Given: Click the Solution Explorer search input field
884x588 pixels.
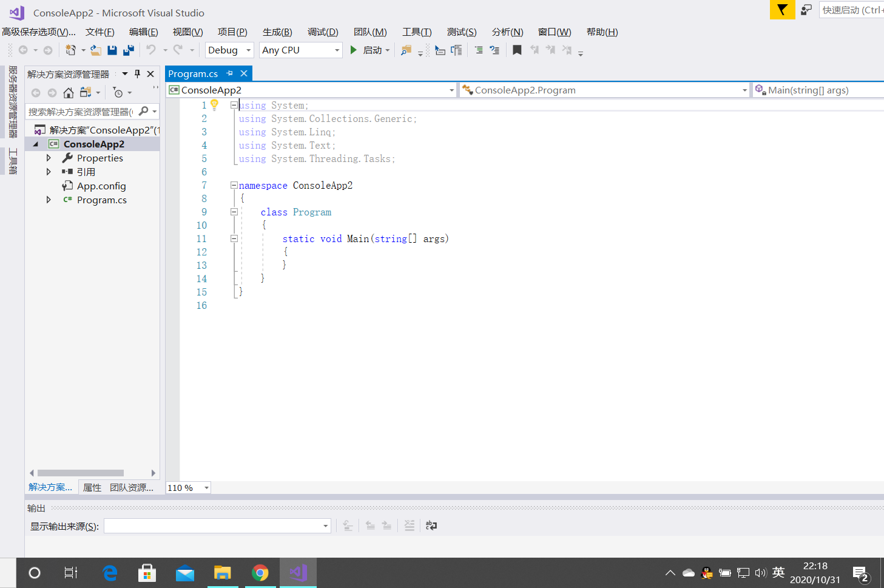Looking at the screenshot, I should [x=81, y=112].
